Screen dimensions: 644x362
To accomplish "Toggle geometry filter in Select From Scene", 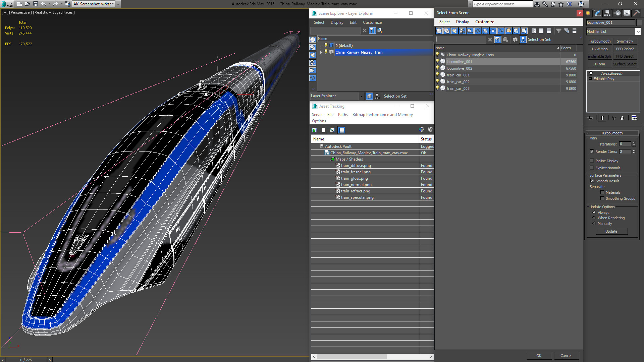I will (439, 31).
